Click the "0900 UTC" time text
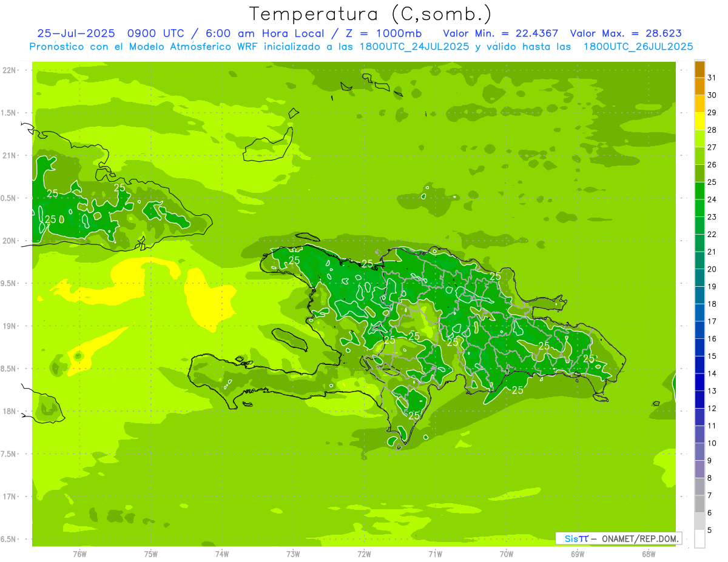728x562 pixels. click(x=159, y=33)
